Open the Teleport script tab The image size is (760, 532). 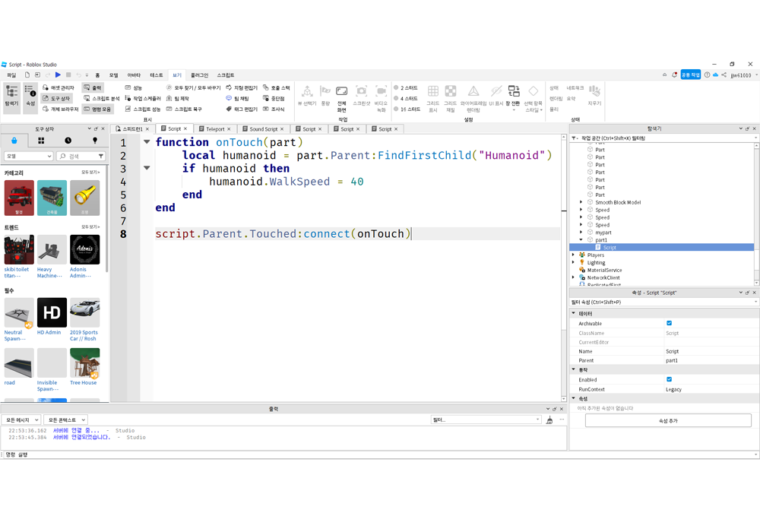[215, 129]
